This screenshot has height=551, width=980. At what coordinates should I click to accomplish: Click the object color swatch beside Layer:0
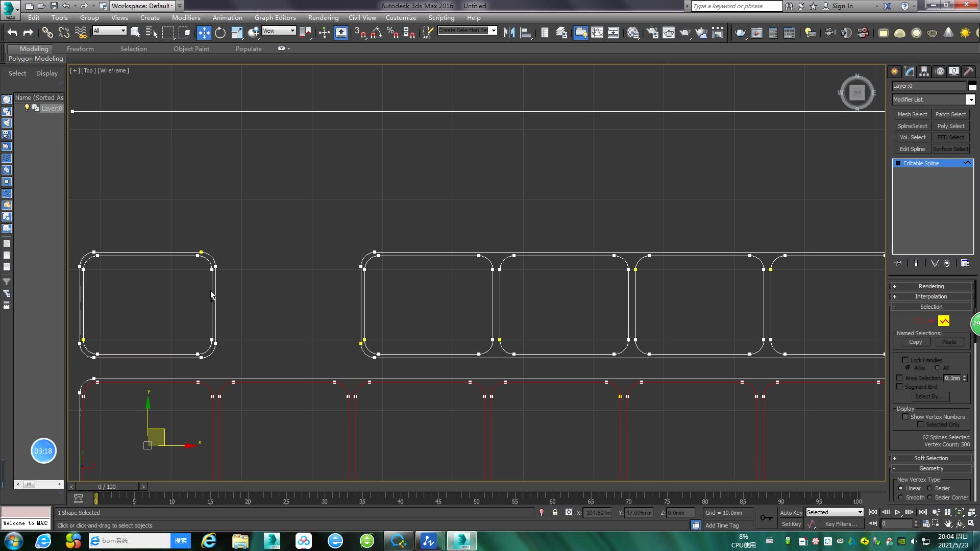972,86
